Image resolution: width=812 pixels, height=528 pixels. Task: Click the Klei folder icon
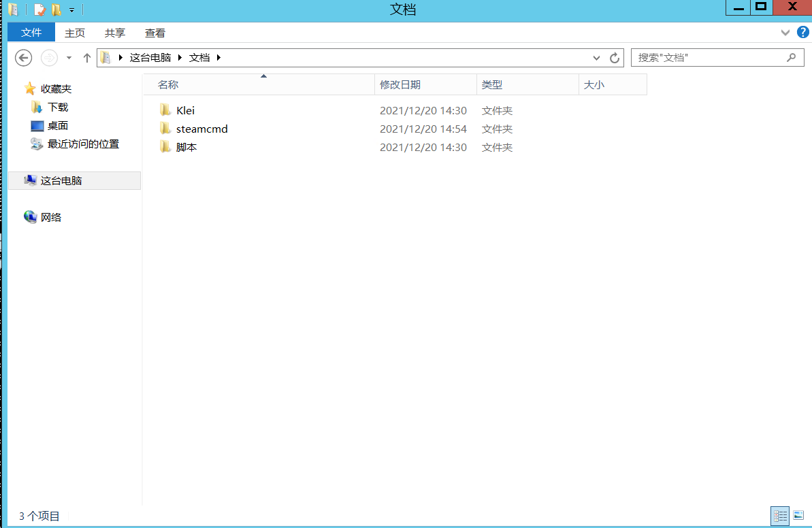165,110
